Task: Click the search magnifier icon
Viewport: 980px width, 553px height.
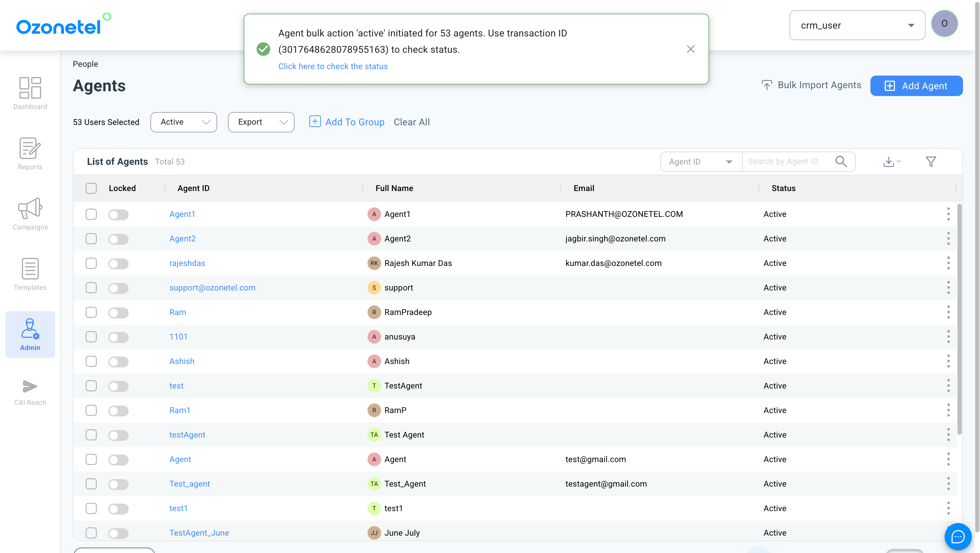Action: click(841, 162)
